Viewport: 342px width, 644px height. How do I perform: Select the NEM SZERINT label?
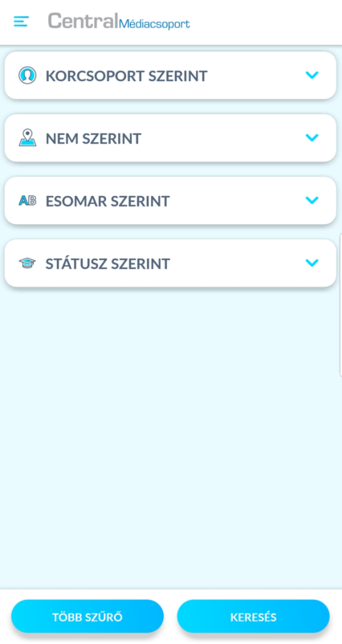94,138
